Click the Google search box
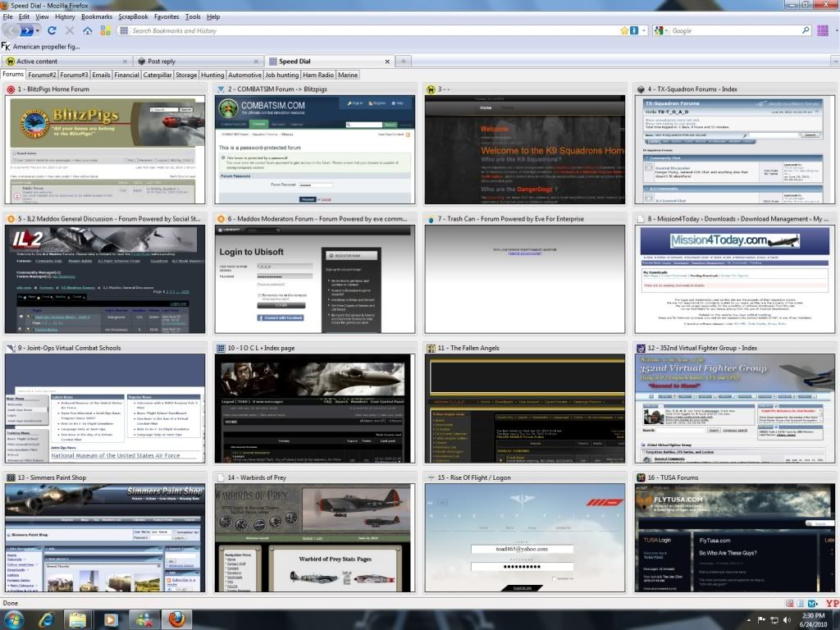This screenshot has width=840, height=630. click(x=735, y=30)
